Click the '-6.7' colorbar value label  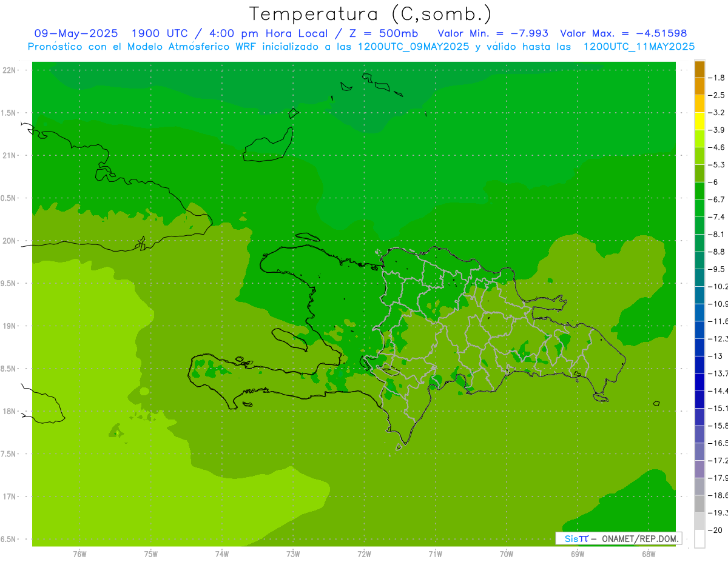tap(716, 199)
